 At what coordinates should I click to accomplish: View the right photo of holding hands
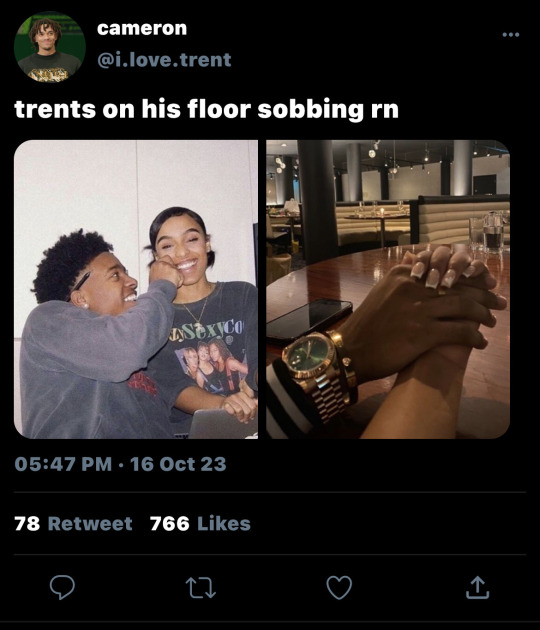pyautogui.click(x=388, y=289)
